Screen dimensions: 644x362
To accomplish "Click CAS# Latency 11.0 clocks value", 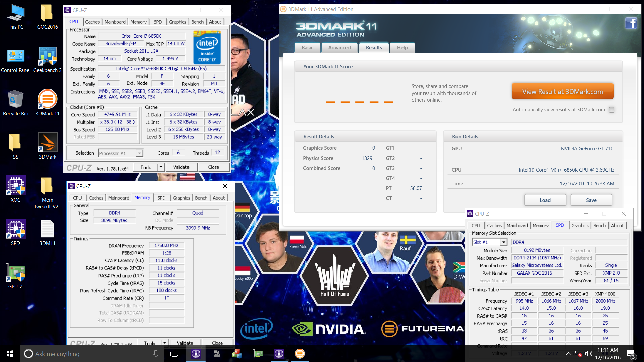I will [x=166, y=260].
